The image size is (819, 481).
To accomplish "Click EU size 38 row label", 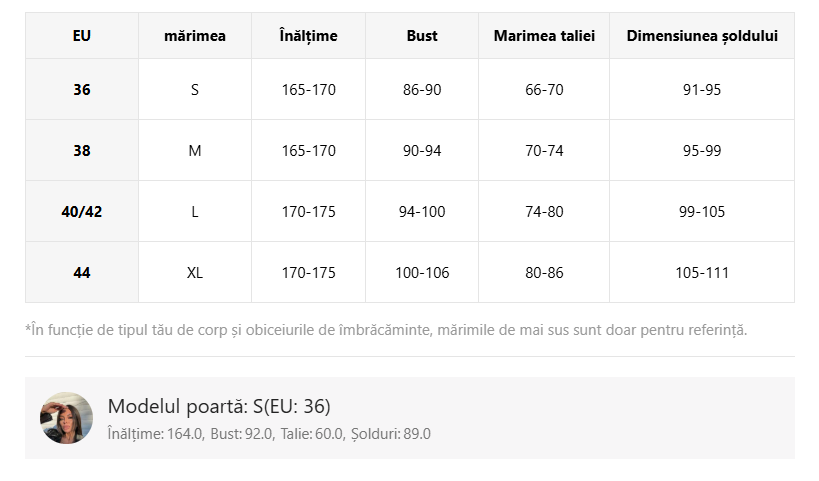I will [82, 151].
